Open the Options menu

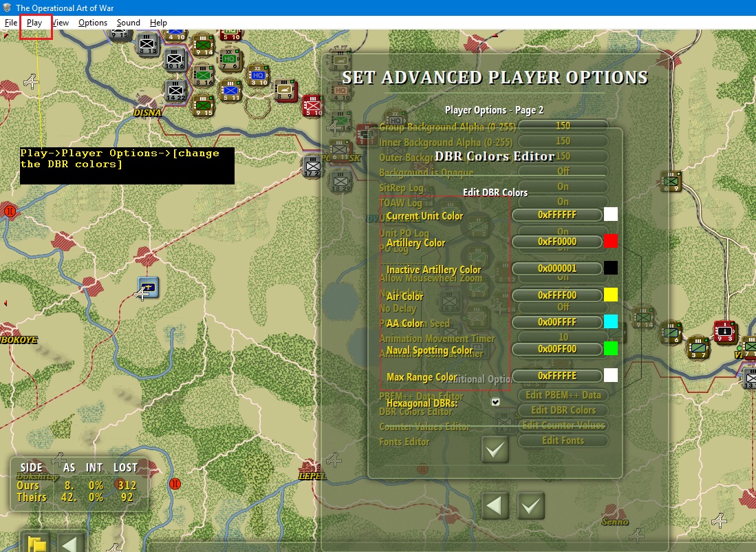click(93, 23)
